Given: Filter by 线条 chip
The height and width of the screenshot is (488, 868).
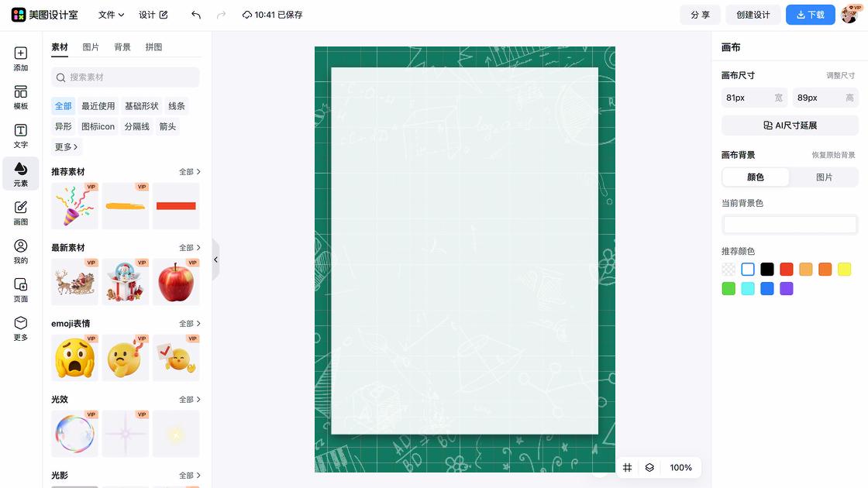Looking at the screenshot, I should click(177, 106).
